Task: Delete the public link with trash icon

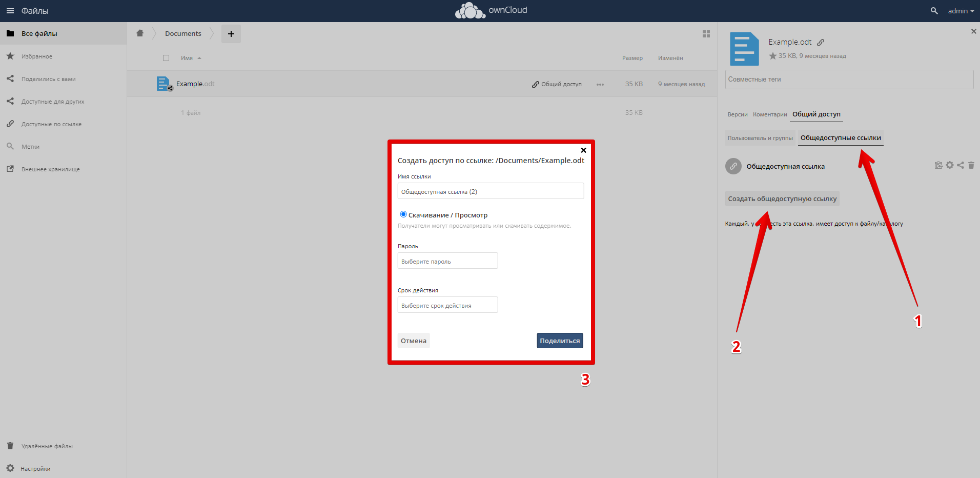Action: tap(971, 165)
